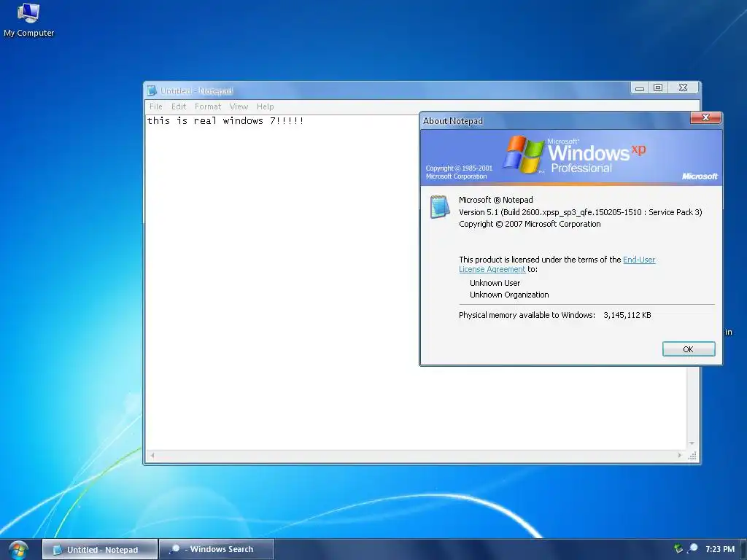Maximize the Notepad window
747x560 pixels.
(658, 87)
